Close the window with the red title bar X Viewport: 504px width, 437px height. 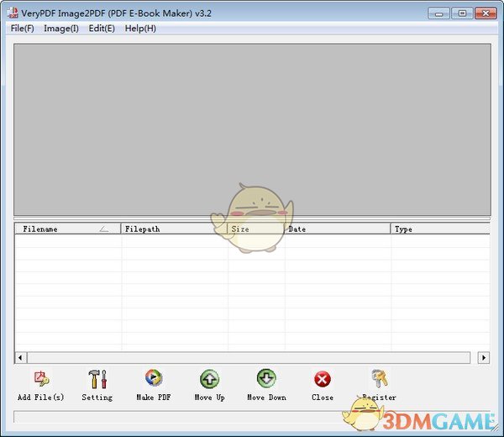pos(486,13)
